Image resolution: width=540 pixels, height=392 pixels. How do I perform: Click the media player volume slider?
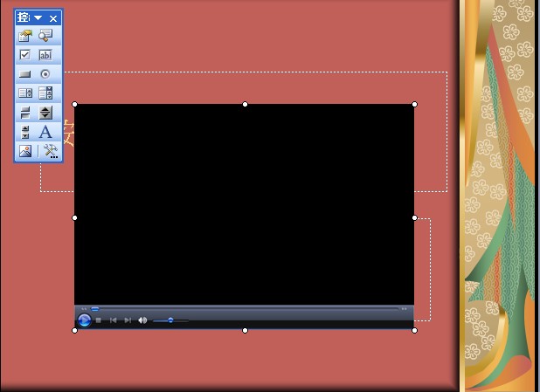[x=170, y=320]
